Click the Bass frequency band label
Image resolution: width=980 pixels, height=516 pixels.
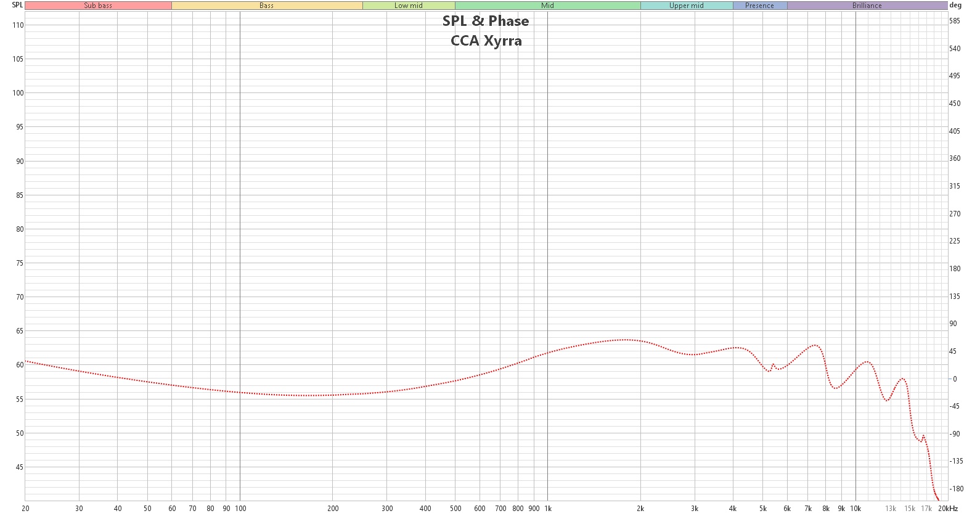(x=267, y=6)
